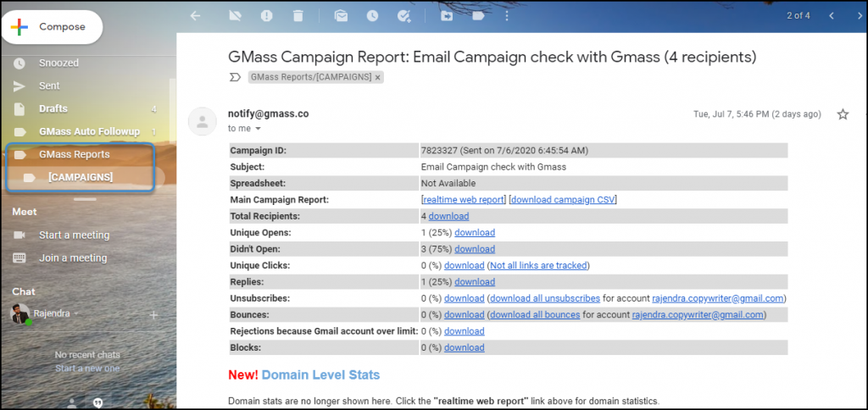Click the campaign ID value 7823327

click(x=438, y=151)
